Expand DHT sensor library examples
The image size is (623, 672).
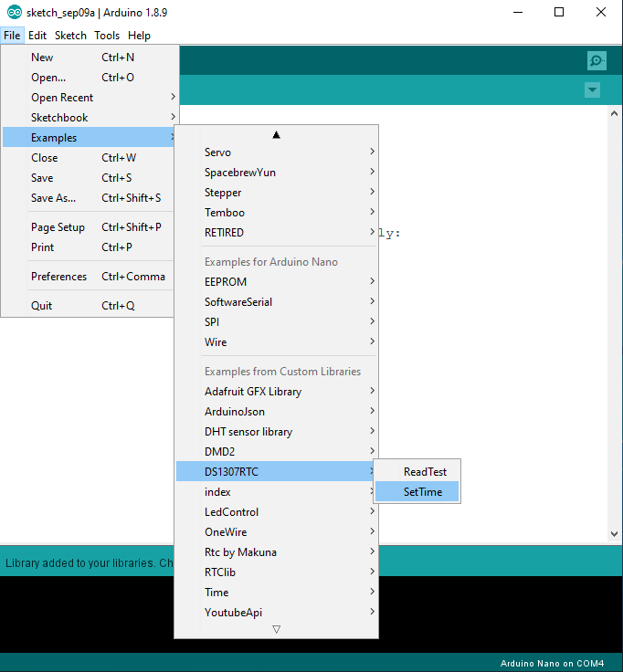coord(276,432)
